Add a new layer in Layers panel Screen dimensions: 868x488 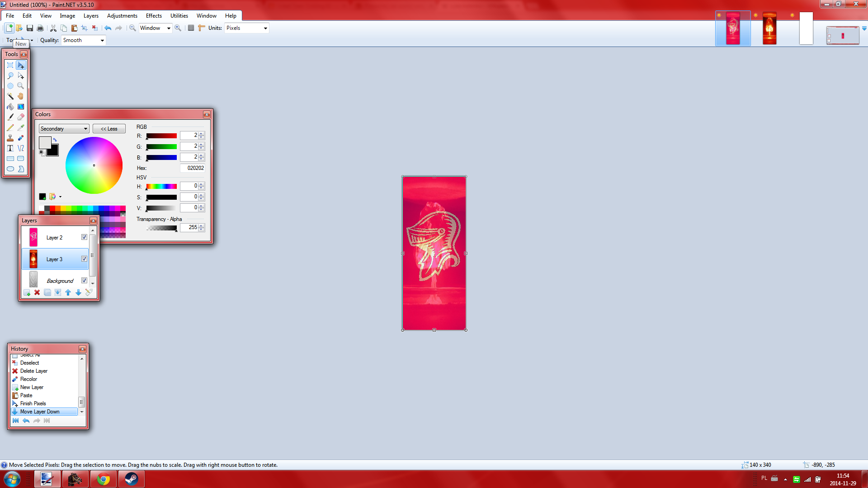[27, 293]
